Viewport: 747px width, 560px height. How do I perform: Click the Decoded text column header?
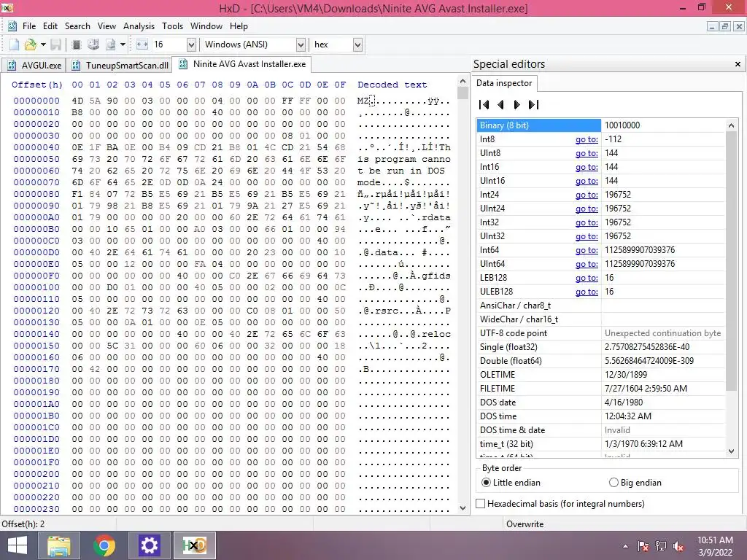[392, 85]
